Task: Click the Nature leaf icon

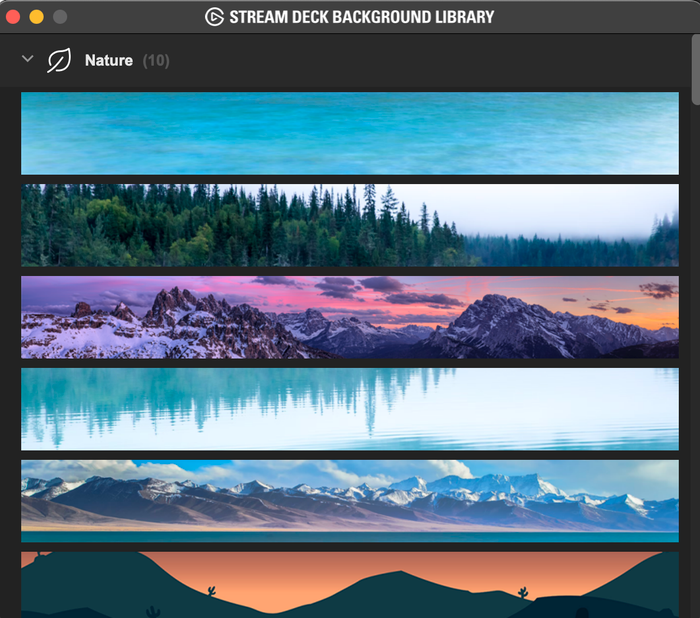Action: [59, 60]
